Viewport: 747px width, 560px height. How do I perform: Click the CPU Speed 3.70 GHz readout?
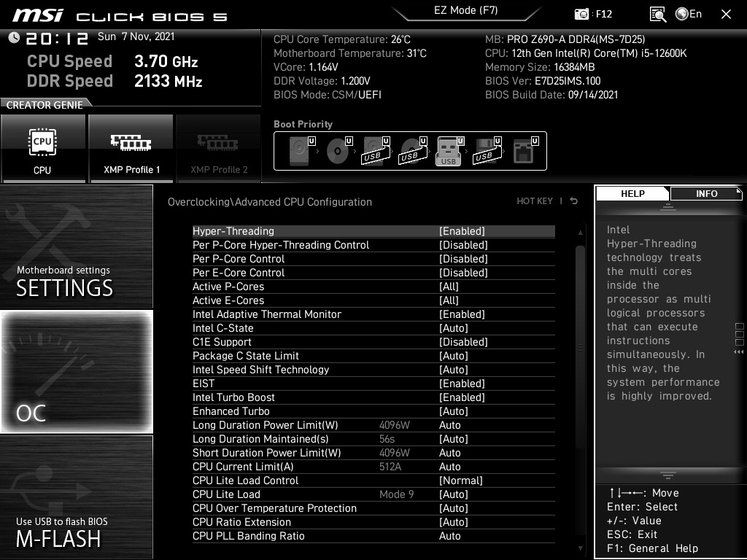click(112, 61)
